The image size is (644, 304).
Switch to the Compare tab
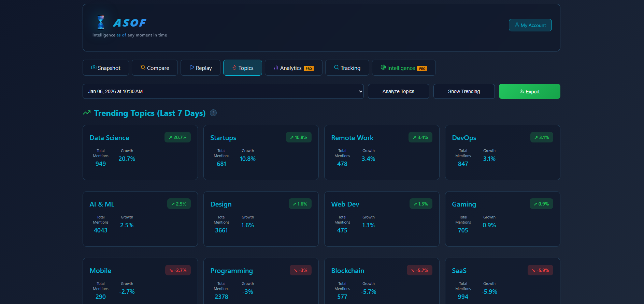click(155, 68)
